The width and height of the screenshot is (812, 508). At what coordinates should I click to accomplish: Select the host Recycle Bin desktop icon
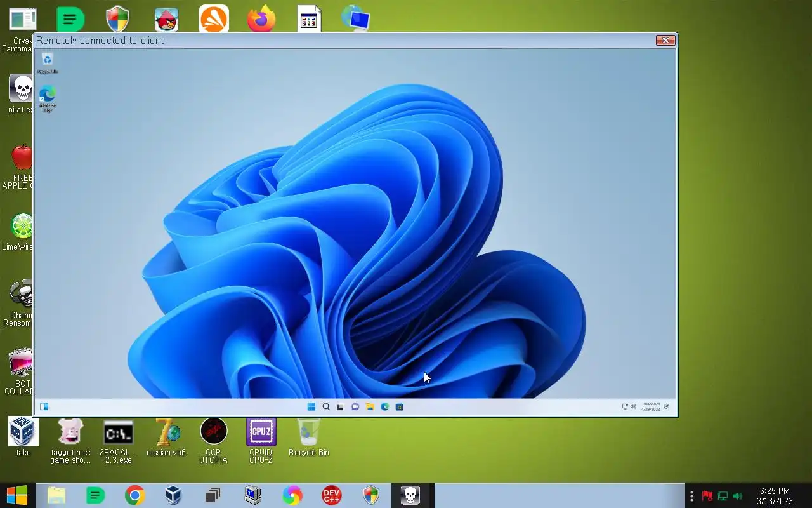coord(309,438)
